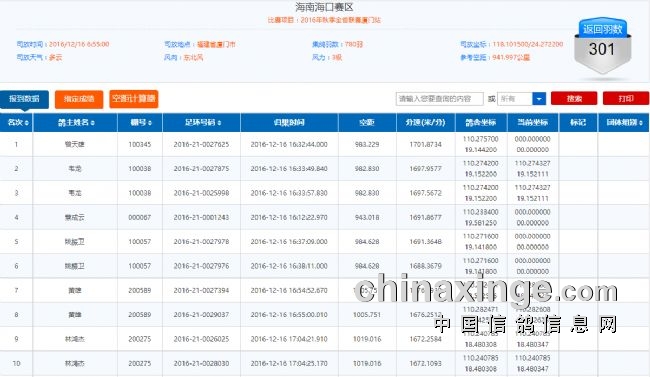The height and width of the screenshot is (377, 650).
Task: Select the 标记 column header
Action: coord(578,123)
